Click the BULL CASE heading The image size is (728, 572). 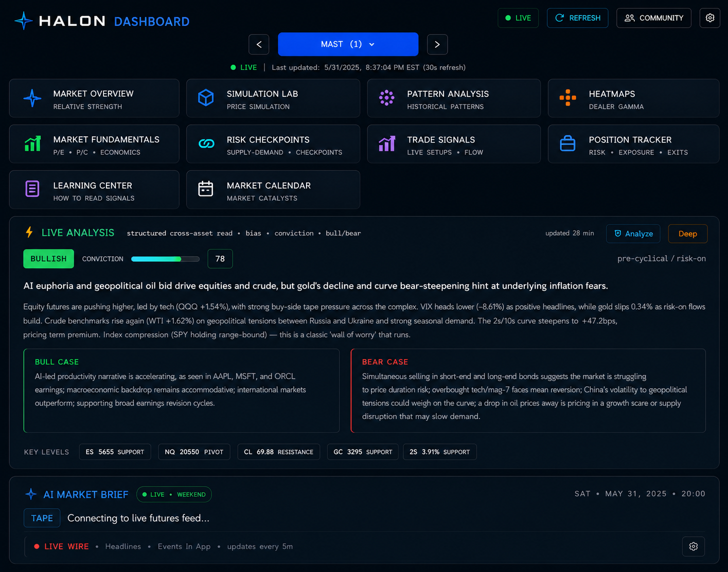click(x=57, y=362)
